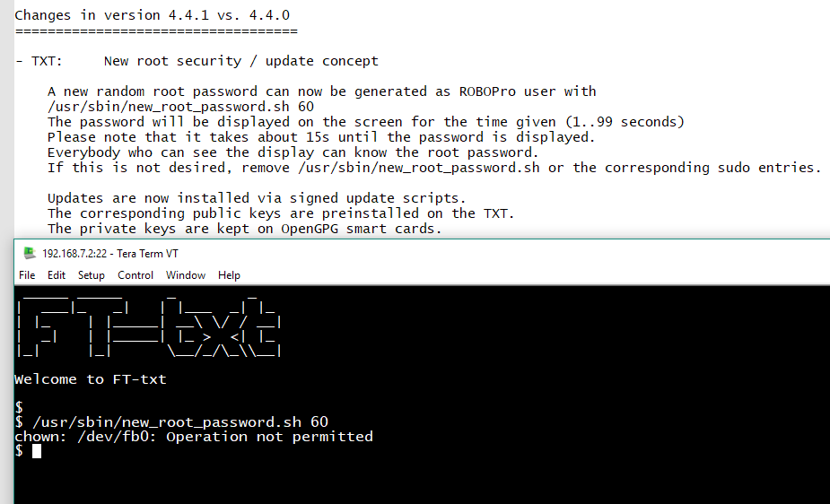Open the File menu
The height and width of the screenshot is (504, 830).
click(x=27, y=275)
